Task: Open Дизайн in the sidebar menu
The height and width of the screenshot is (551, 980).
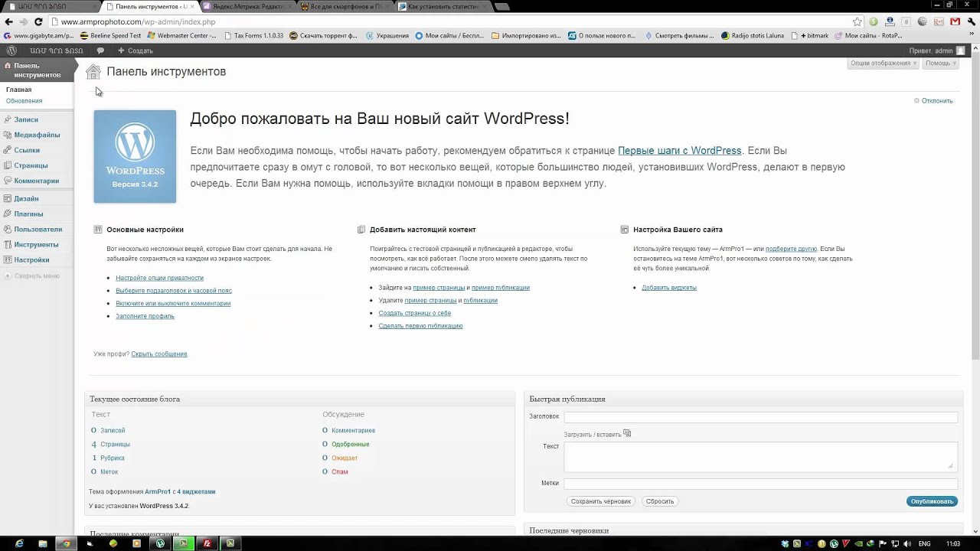Action: click(x=26, y=198)
